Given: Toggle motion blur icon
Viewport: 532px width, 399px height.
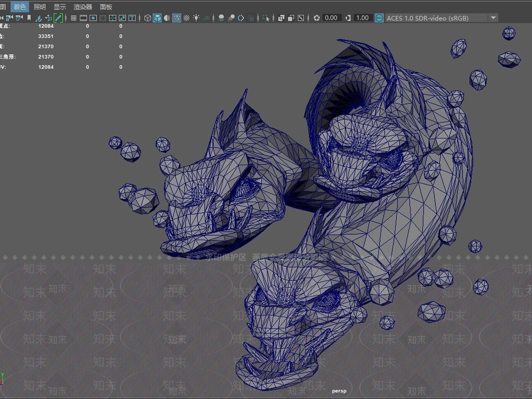Looking at the screenshot, I should pos(231,18).
